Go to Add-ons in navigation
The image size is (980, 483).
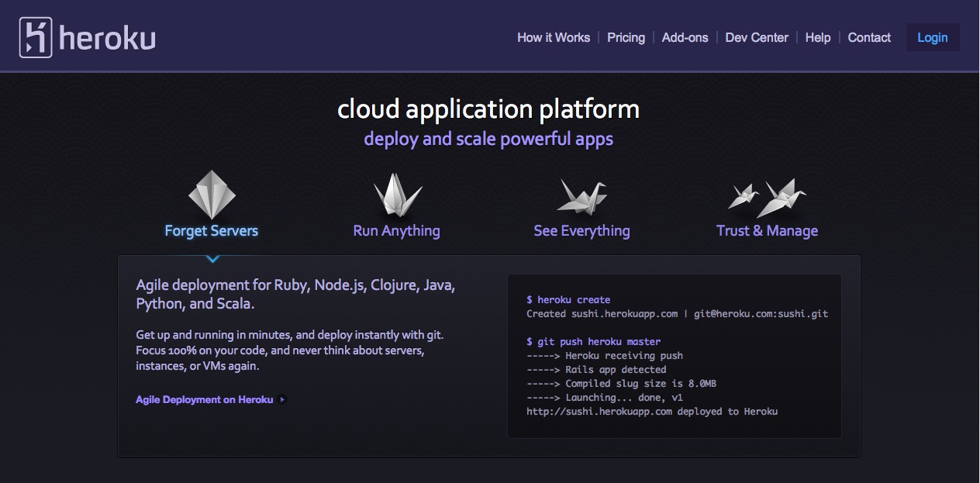(685, 37)
